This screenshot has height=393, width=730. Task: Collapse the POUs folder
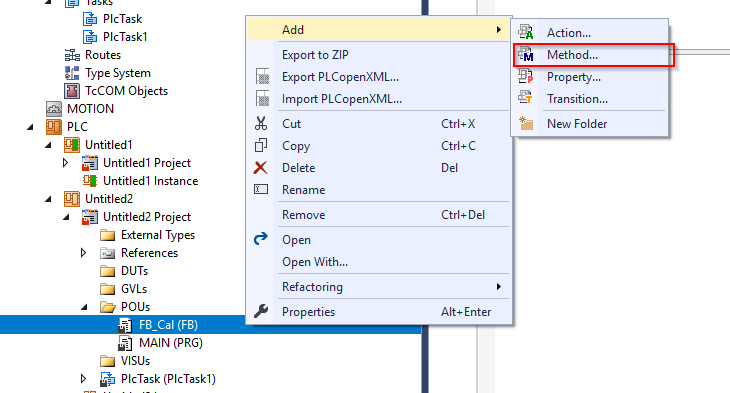[84, 307]
